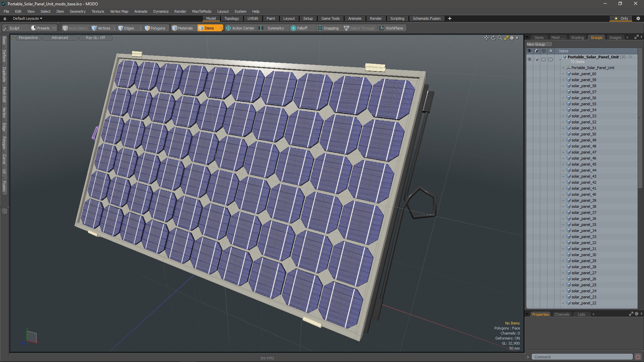Click the red record button by Command field

638,357
